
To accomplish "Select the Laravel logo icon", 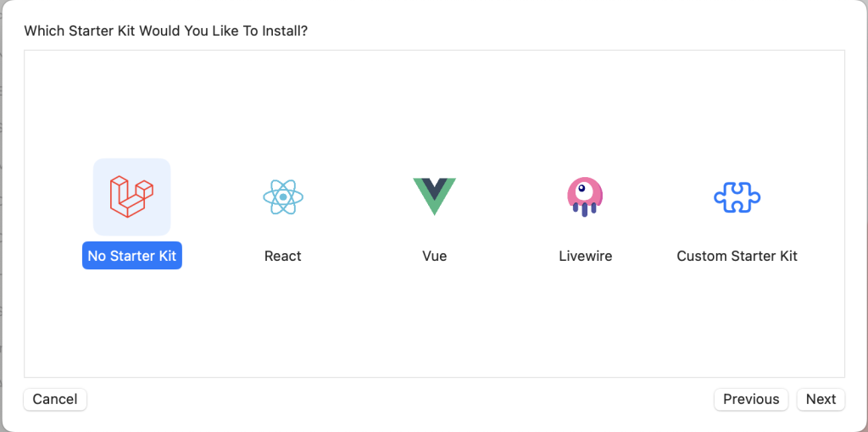I will pyautogui.click(x=131, y=197).
